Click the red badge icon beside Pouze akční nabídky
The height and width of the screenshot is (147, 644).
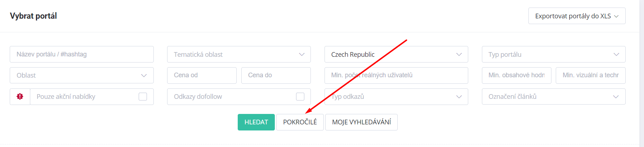[x=20, y=96]
